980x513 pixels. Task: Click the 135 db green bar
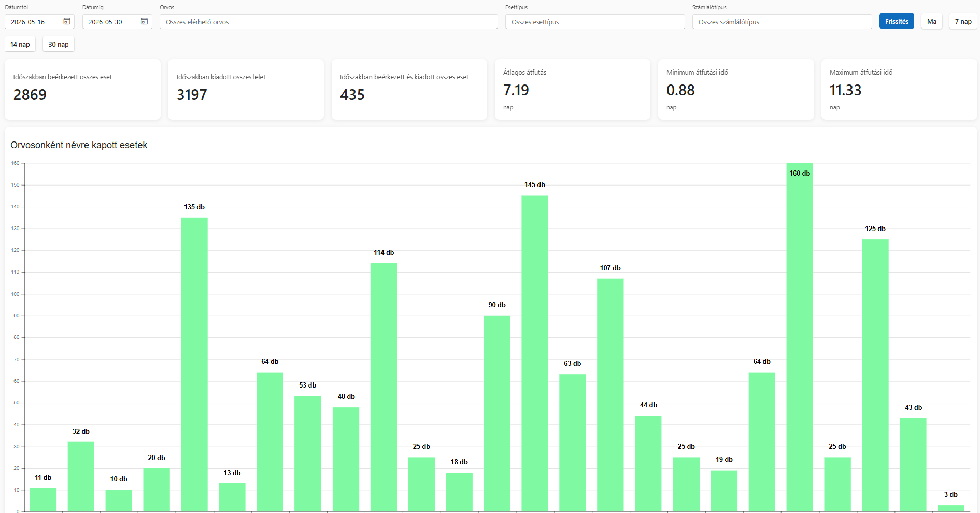194,365
